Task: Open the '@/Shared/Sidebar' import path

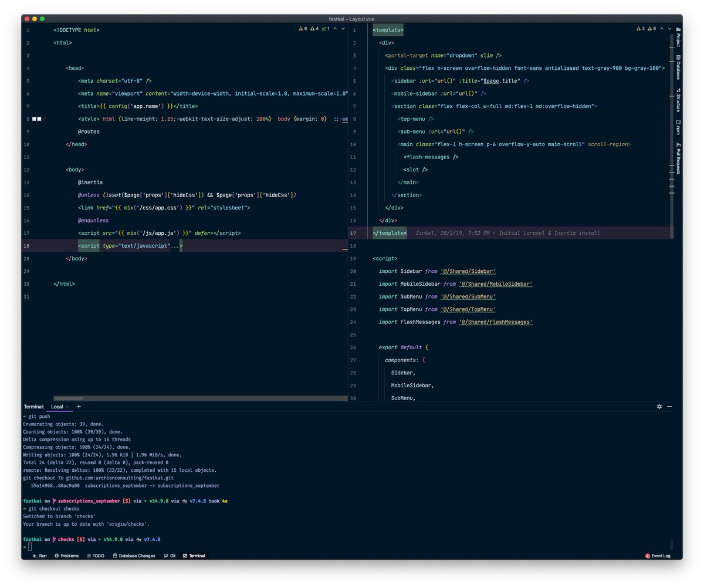Action: coord(468,271)
